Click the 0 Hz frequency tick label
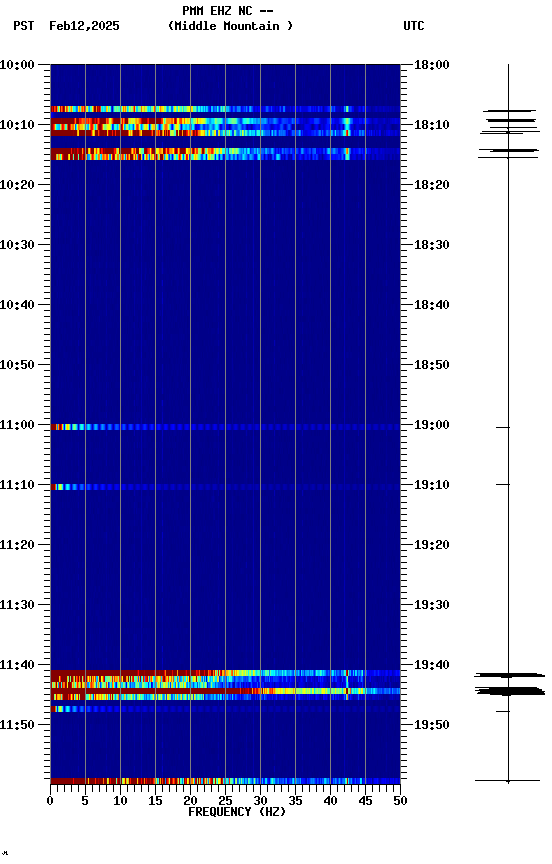The width and height of the screenshot is (552, 864). pyautogui.click(x=50, y=801)
